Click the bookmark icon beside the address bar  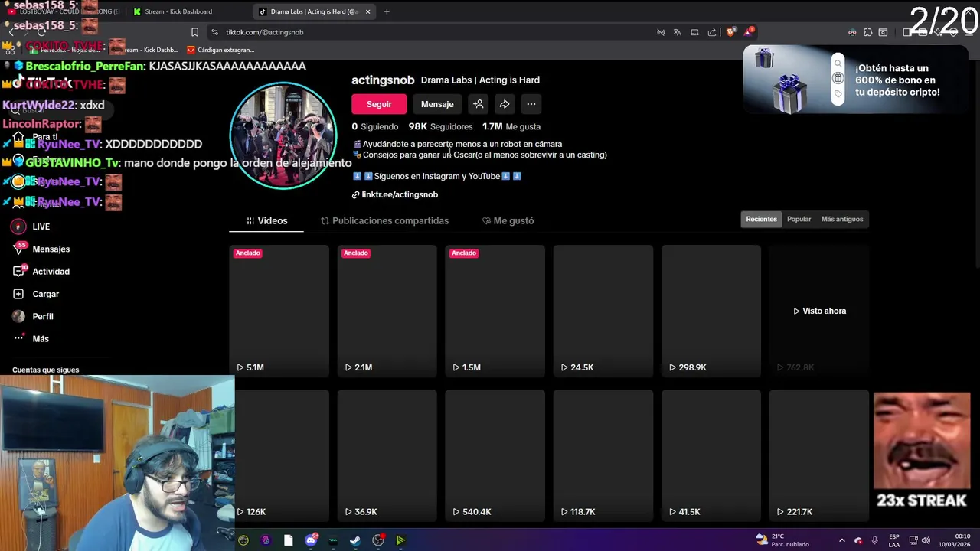[x=194, y=32]
